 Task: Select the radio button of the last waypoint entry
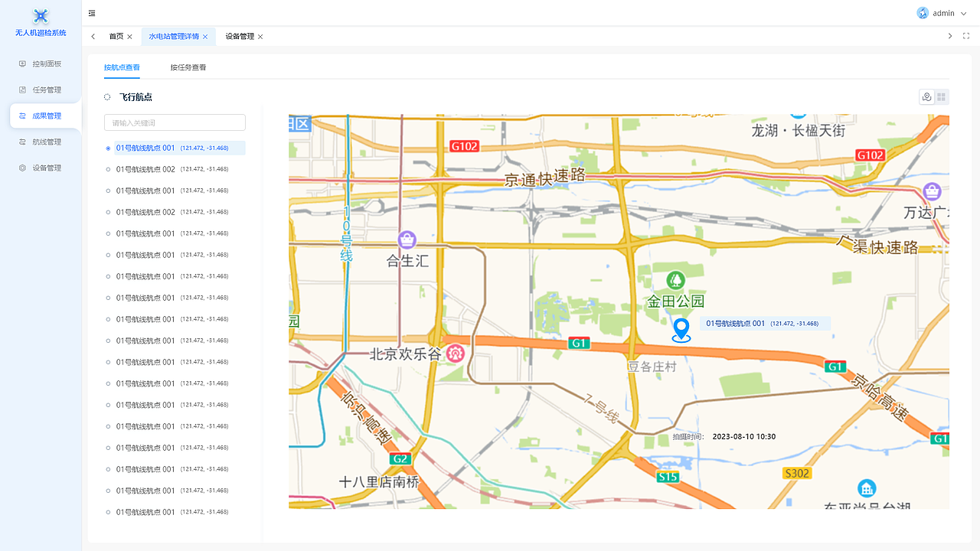coord(108,512)
